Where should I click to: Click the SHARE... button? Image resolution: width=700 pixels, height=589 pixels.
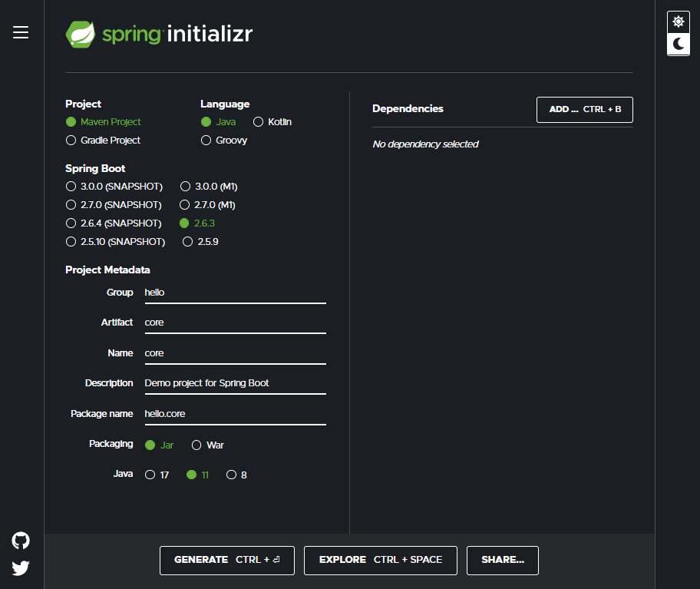502,560
